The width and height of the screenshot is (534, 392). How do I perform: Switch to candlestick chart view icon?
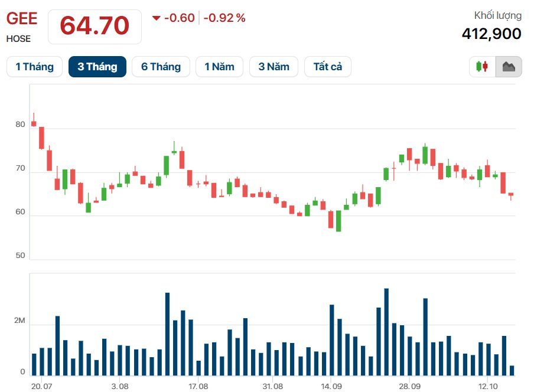pyautogui.click(x=482, y=66)
